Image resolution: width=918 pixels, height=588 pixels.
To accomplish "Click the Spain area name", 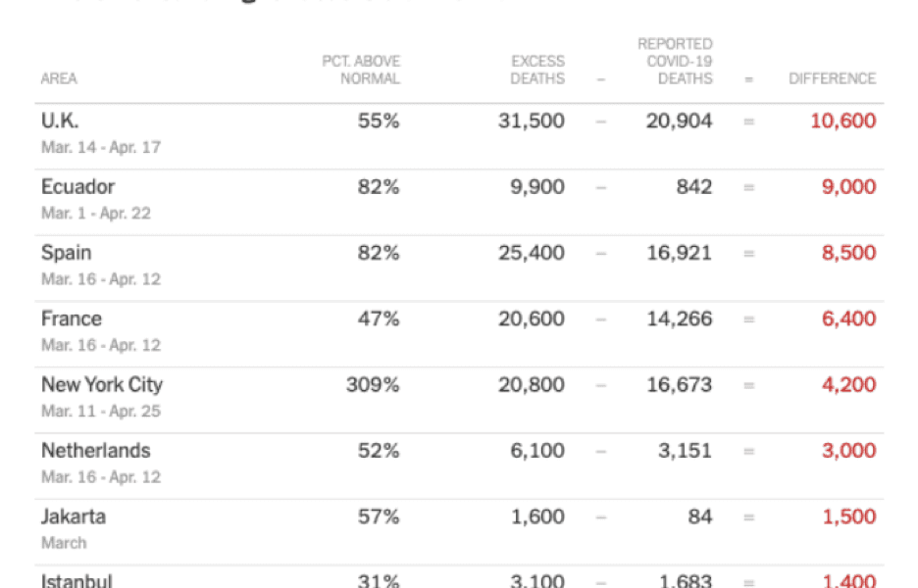I will point(66,253).
